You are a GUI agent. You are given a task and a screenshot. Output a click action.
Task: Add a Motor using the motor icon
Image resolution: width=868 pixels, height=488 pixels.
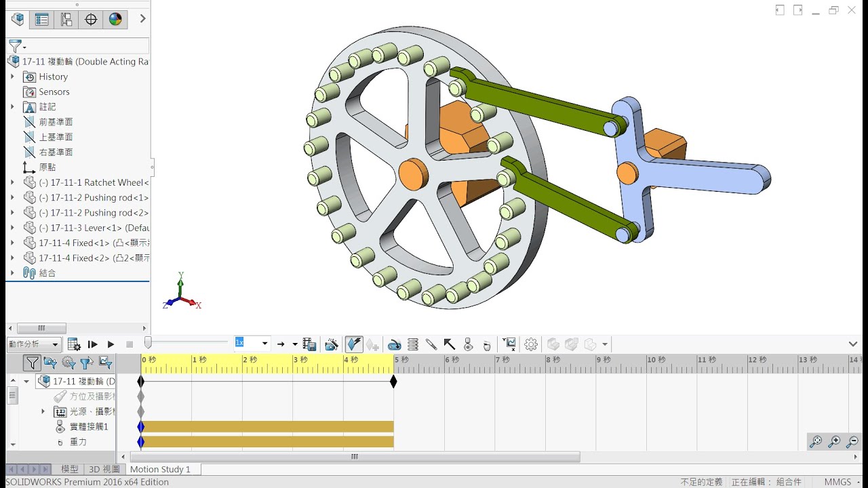pos(395,344)
